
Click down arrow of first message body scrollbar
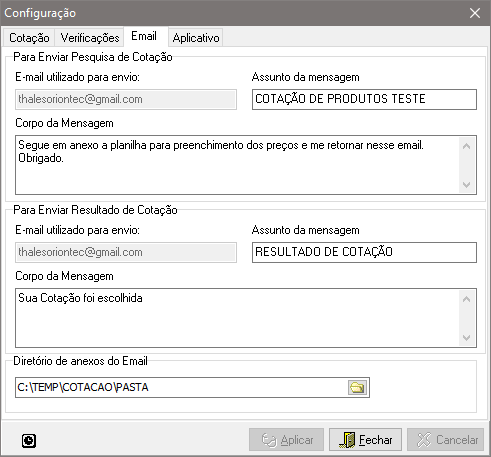pos(467,184)
